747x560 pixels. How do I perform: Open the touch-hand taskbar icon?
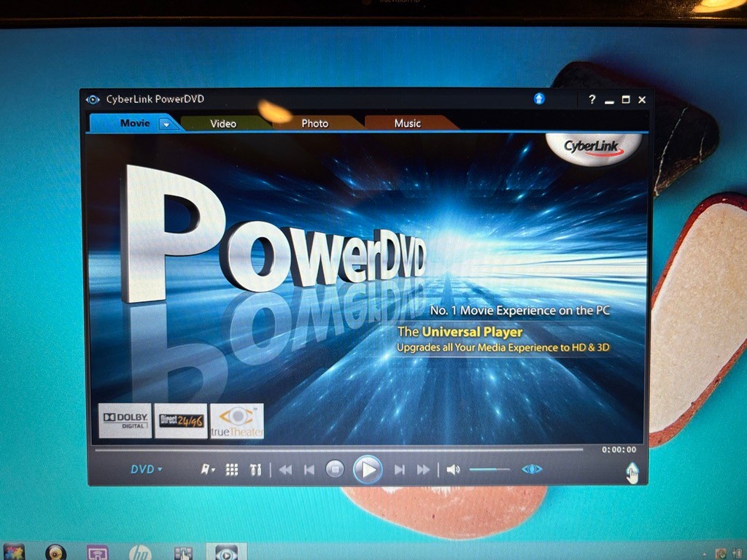pyautogui.click(x=182, y=553)
